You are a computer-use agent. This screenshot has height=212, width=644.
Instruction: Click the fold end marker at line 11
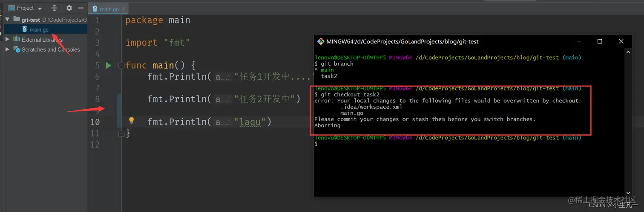(121, 133)
